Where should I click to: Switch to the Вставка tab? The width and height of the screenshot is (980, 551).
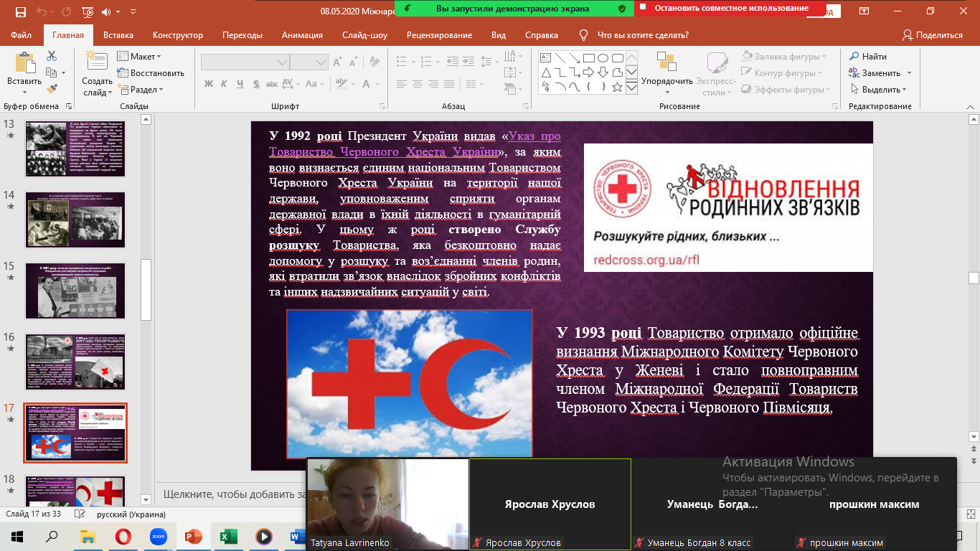pyautogui.click(x=118, y=35)
